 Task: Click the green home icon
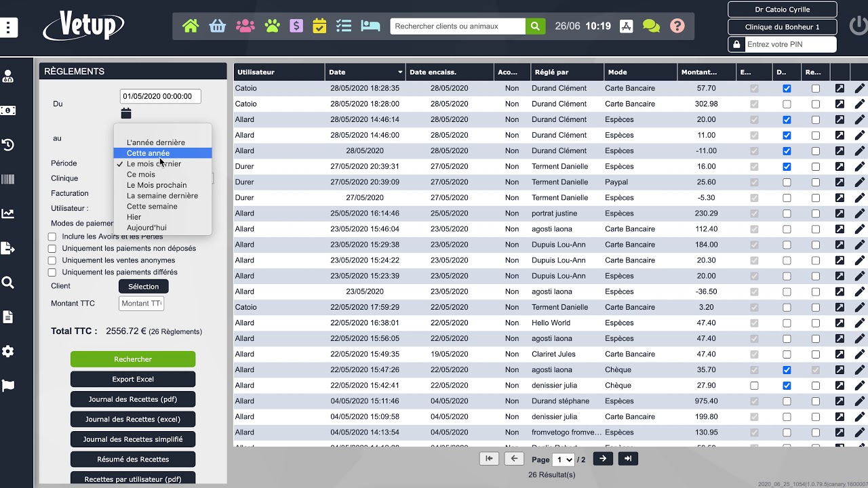pos(191,26)
